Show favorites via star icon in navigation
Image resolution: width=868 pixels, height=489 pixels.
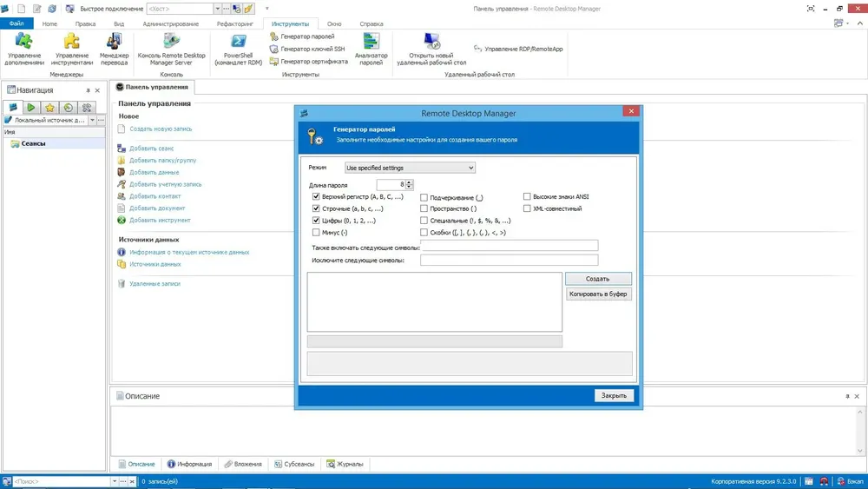click(49, 108)
